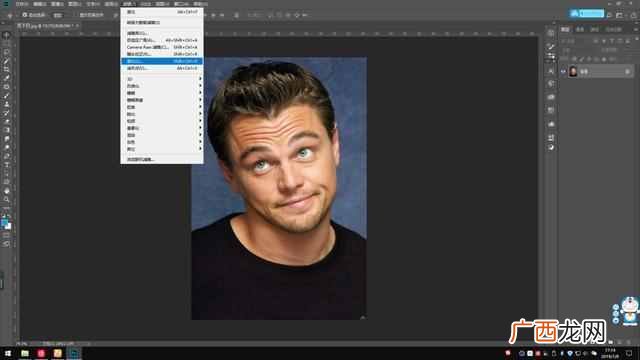Click the background color swatch
Viewport: 640px width, 360px height.
(x=9, y=226)
